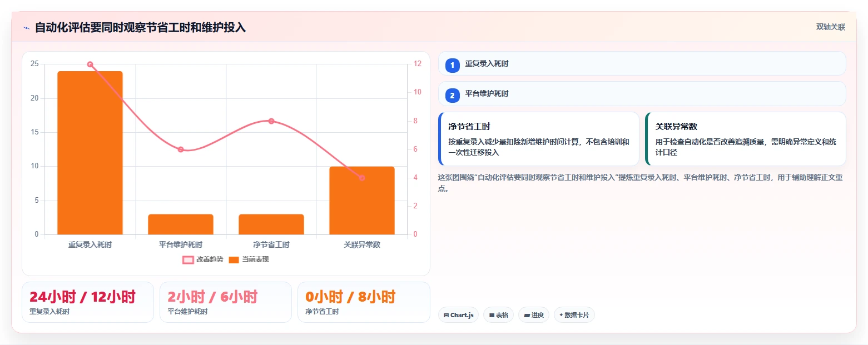Click the 关联异常数 card description text

coord(746,147)
